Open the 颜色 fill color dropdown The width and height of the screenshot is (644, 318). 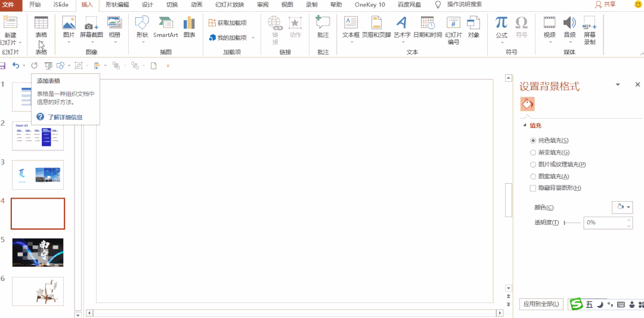[x=622, y=207]
